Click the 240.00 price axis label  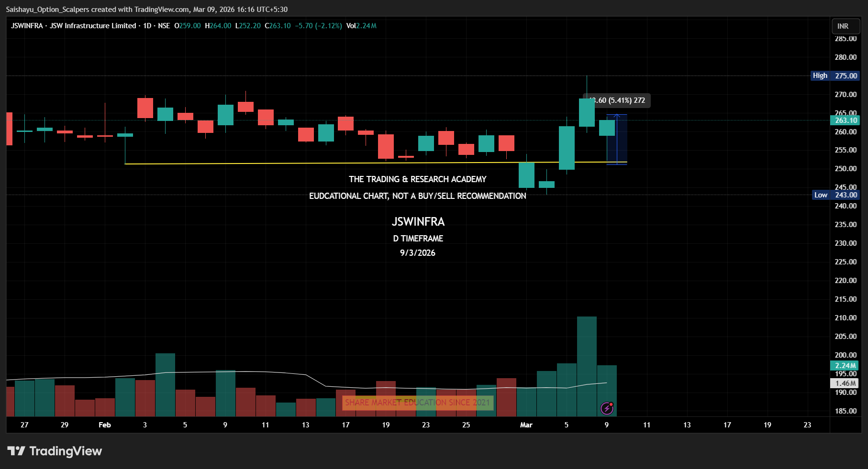(x=846, y=206)
